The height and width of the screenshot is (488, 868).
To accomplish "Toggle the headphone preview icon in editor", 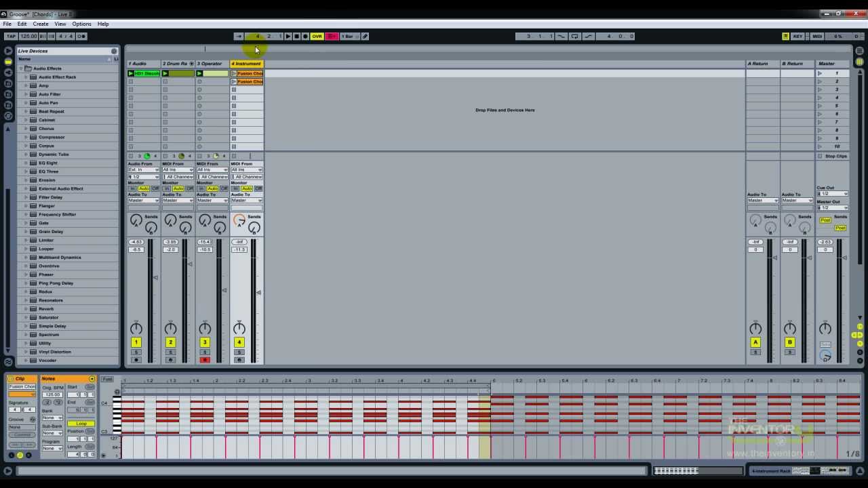I will pyautogui.click(x=117, y=392).
